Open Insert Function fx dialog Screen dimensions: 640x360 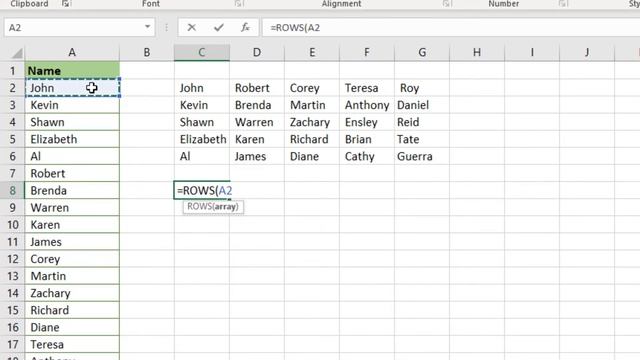point(245,27)
